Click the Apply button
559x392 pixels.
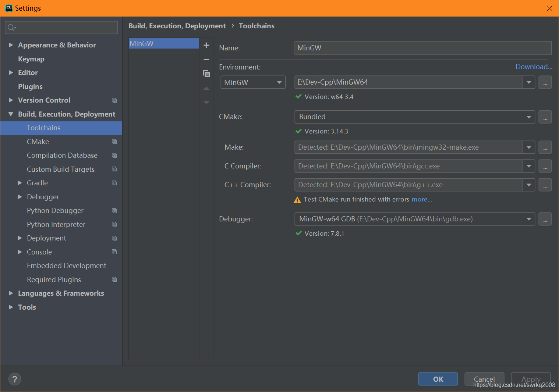pos(531,379)
